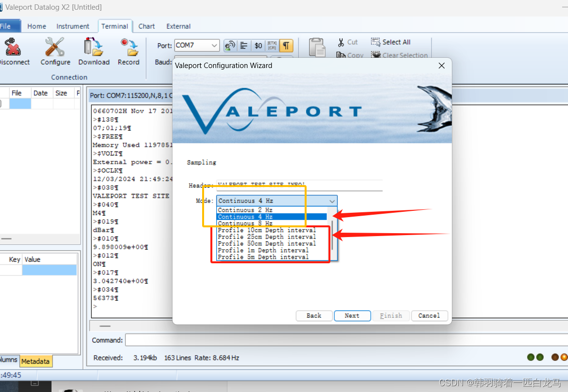568x392 pixels.
Task: Choose Profile 1m Depth interval option
Action: 272,250
